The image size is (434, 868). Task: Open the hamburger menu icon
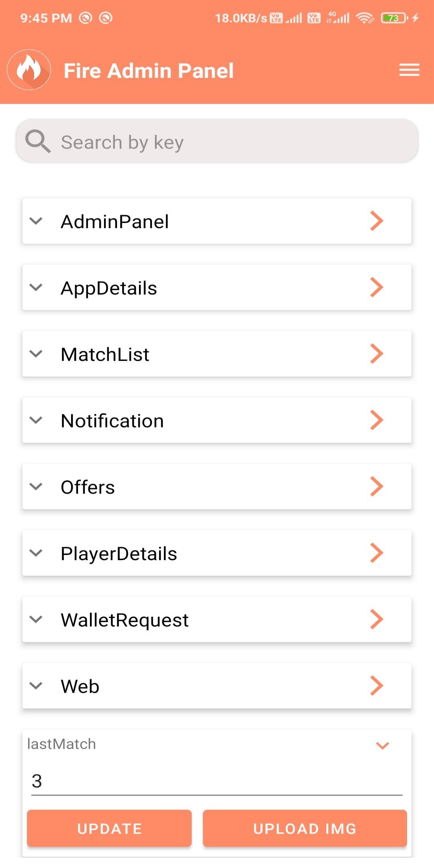coord(409,70)
